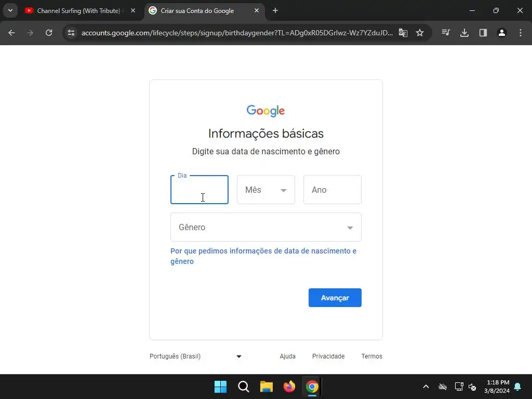The height and width of the screenshot is (399, 532).
Task: Expand the Gênero dropdown
Action: click(266, 227)
